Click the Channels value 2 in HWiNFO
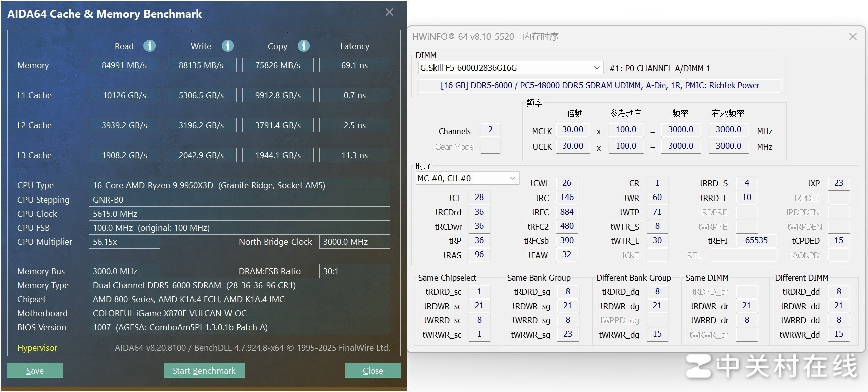The width and height of the screenshot is (868, 392). tap(490, 130)
